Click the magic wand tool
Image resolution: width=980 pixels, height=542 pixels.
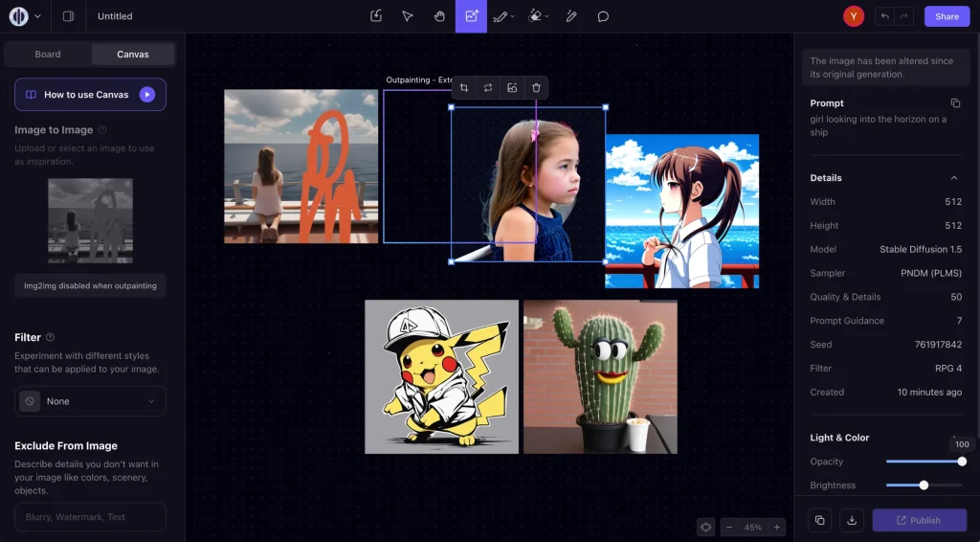571,16
